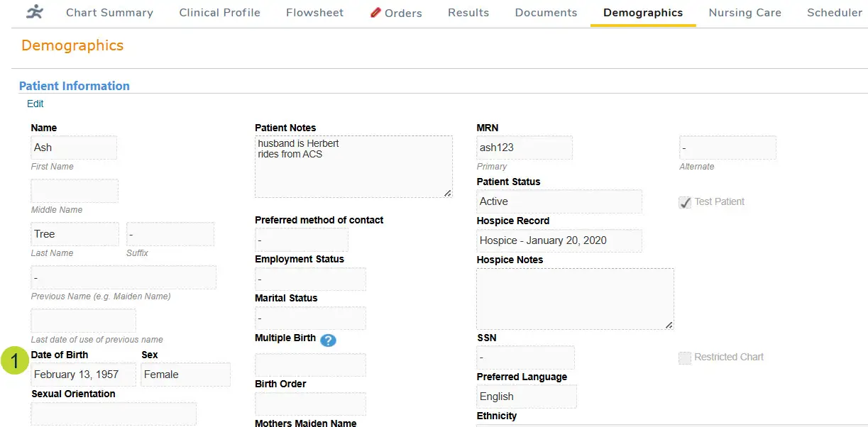Open the Clinical Profile tab
Screen dimensions: 868x427
[219, 13]
